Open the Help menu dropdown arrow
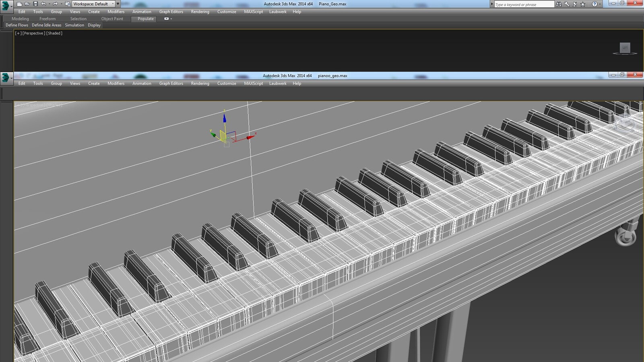The height and width of the screenshot is (362, 644). pos(600,4)
